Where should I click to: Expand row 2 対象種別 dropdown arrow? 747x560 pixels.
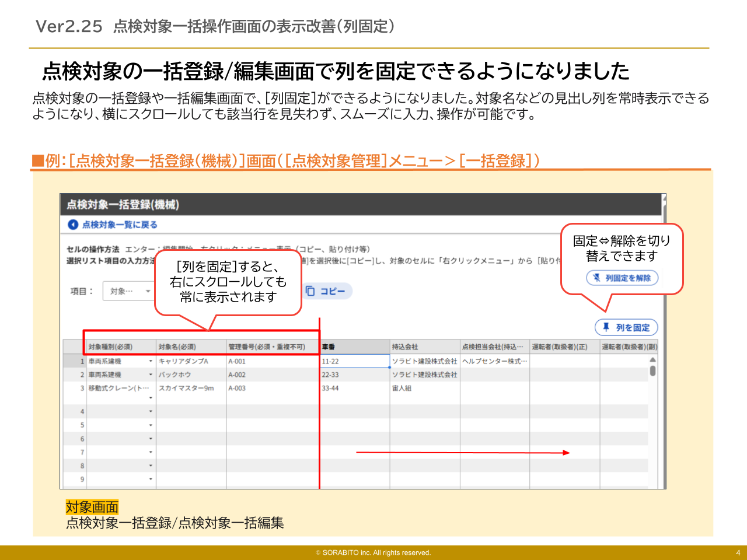coord(151,375)
